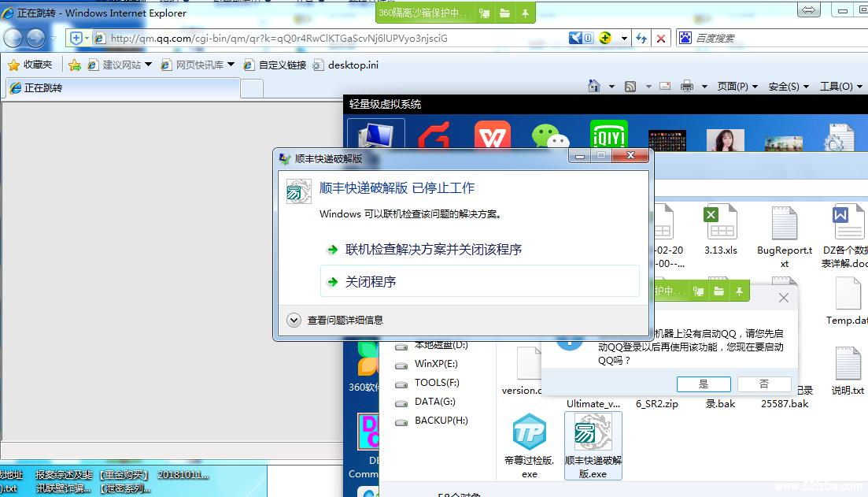This screenshot has height=497, width=868.
Task: Click the portrait photo thumbnail in virtual system
Action: (x=726, y=140)
